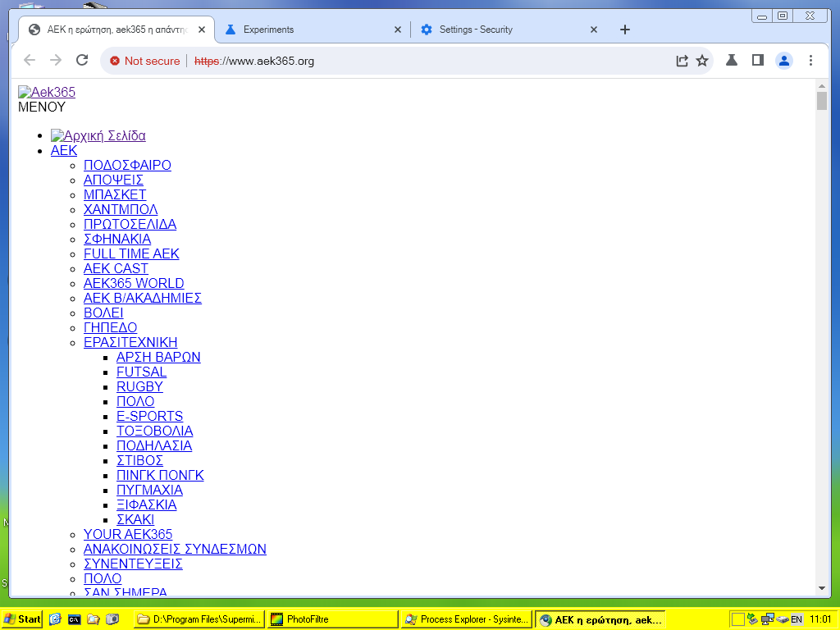
Task: Switch to Process Explorer in the taskbar
Action: 467,619
